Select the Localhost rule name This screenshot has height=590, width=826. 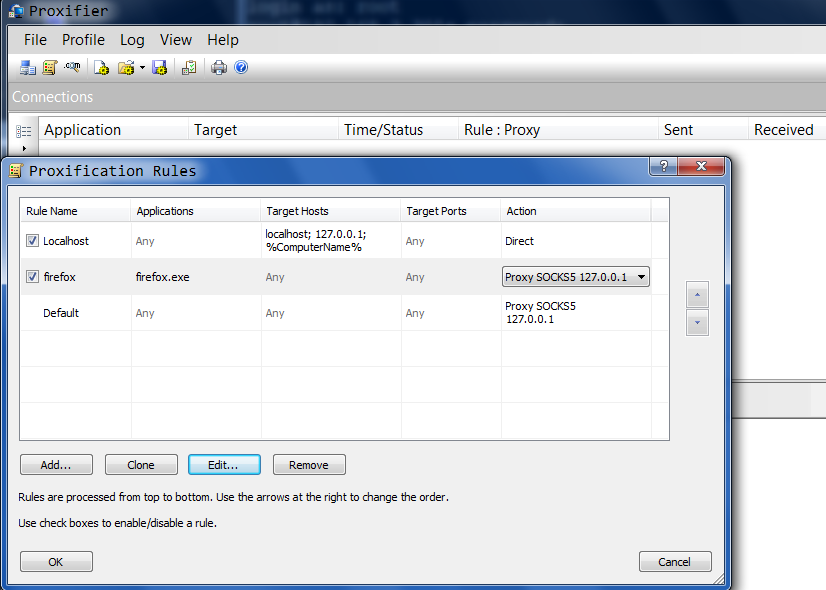(66, 241)
